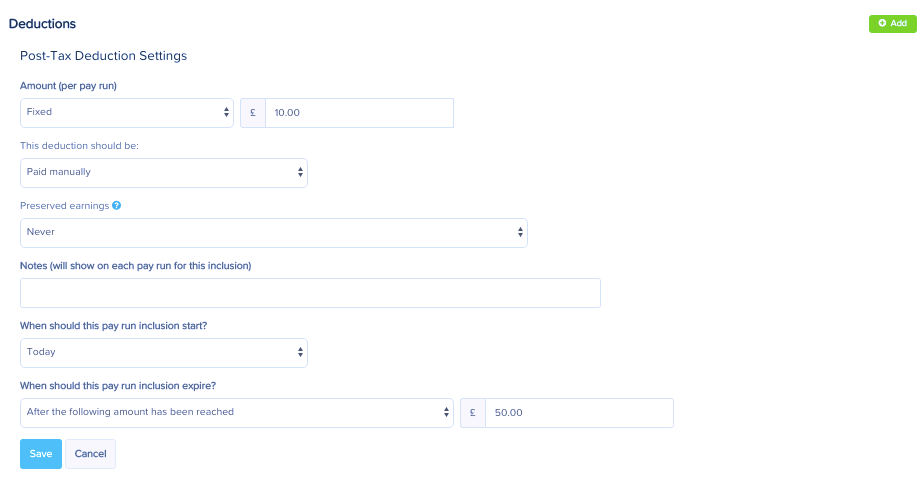This screenshot has height=478, width=924.
Task: Click the Deductions section heading
Action: 42,24
